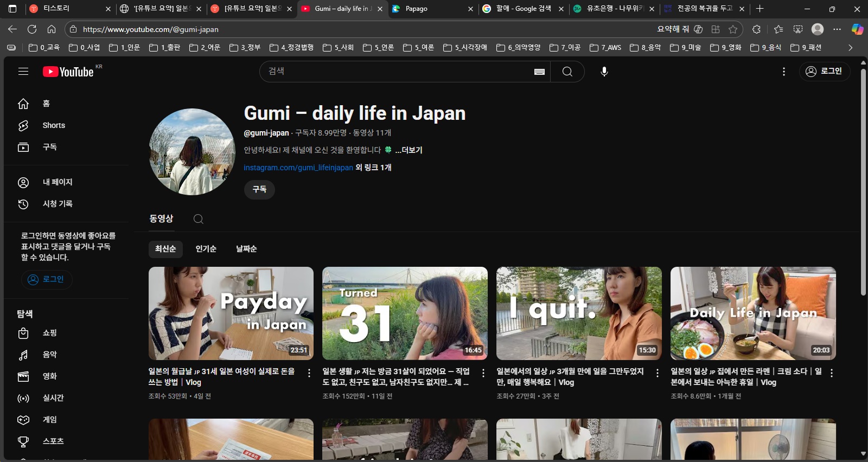Open the 8_음악 bookmark folder
The width and height of the screenshot is (868, 462).
point(646,48)
